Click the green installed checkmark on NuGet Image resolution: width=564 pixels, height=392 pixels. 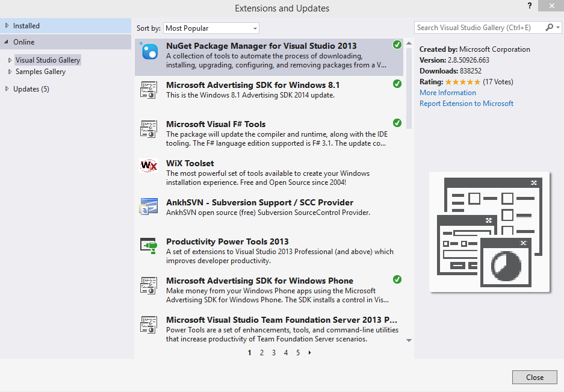[x=397, y=45]
